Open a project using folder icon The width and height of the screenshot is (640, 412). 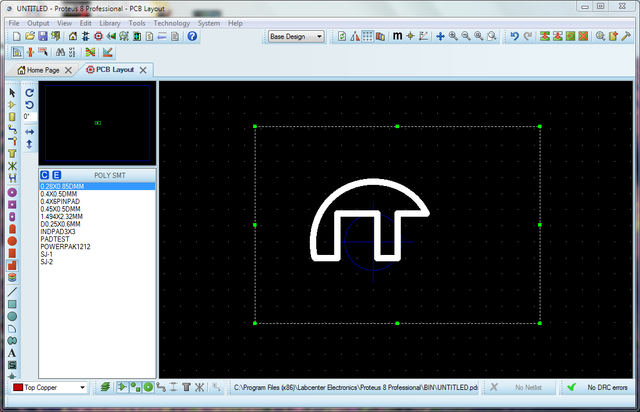click(x=30, y=36)
